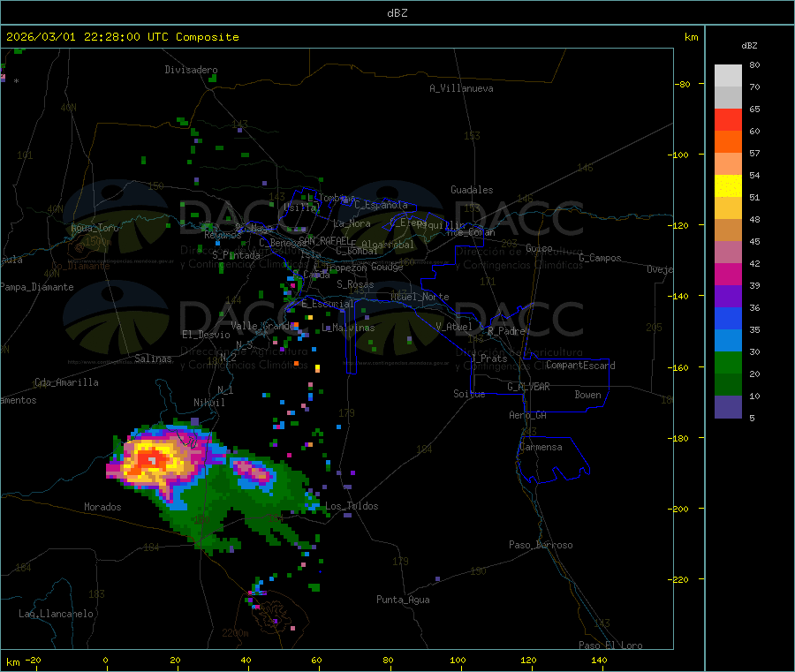Click the red core of the large storm cell
Screen dimensions: 795x672
coord(150,460)
